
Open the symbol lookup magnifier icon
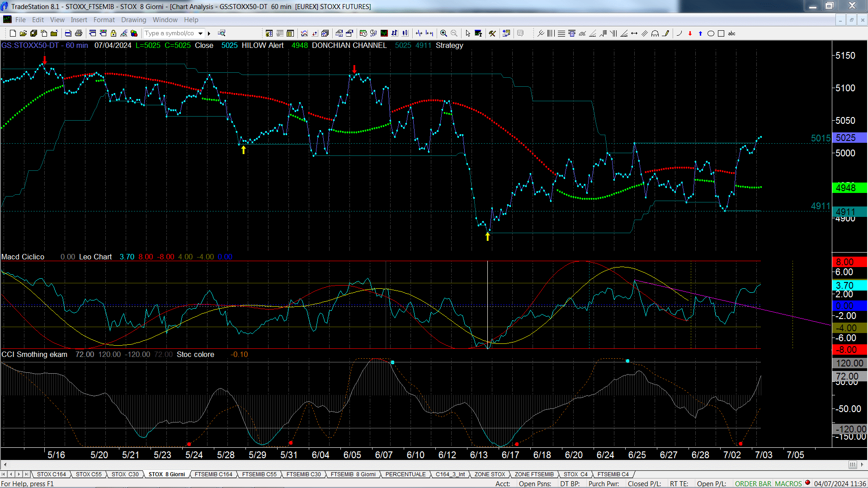pos(222,33)
